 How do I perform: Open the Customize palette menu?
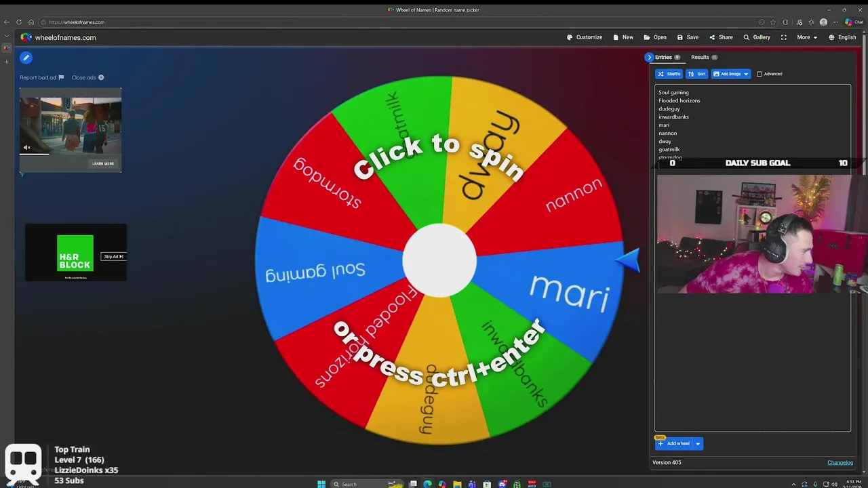tap(585, 37)
